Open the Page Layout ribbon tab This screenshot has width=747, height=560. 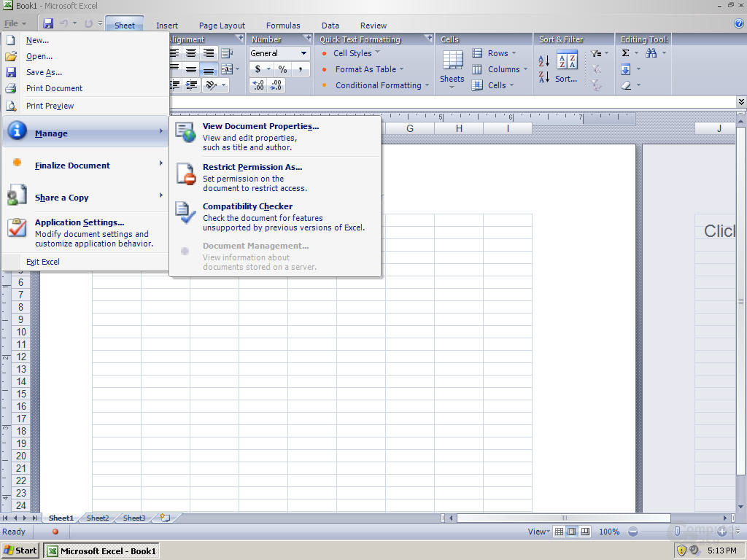pyautogui.click(x=222, y=26)
